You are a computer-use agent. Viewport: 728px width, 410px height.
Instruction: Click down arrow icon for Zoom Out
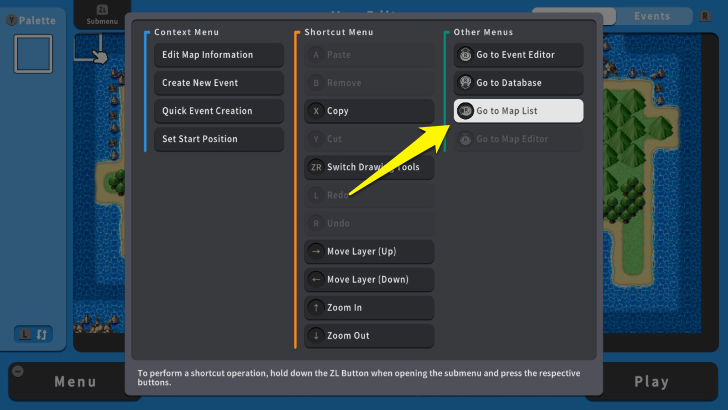pyautogui.click(x=317, y=335)
